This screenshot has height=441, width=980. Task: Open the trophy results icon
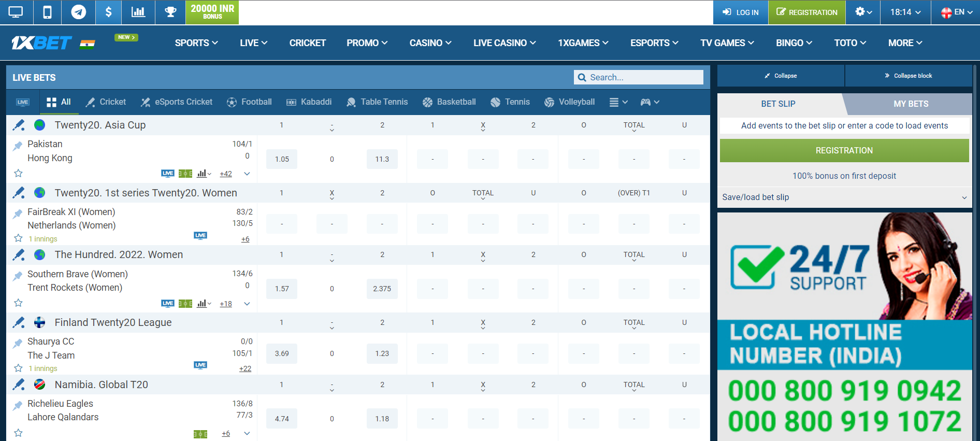(170, 12)
